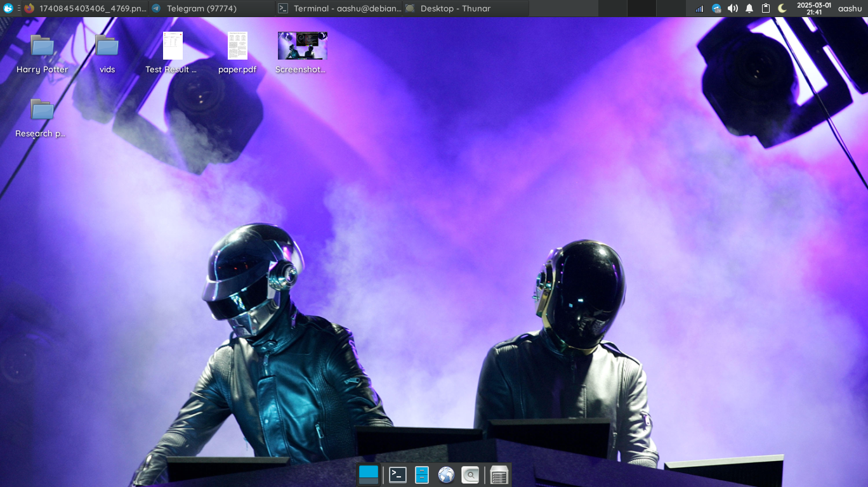Open the Xfce applications menu
868x487 pixels.
coord(8,8)
